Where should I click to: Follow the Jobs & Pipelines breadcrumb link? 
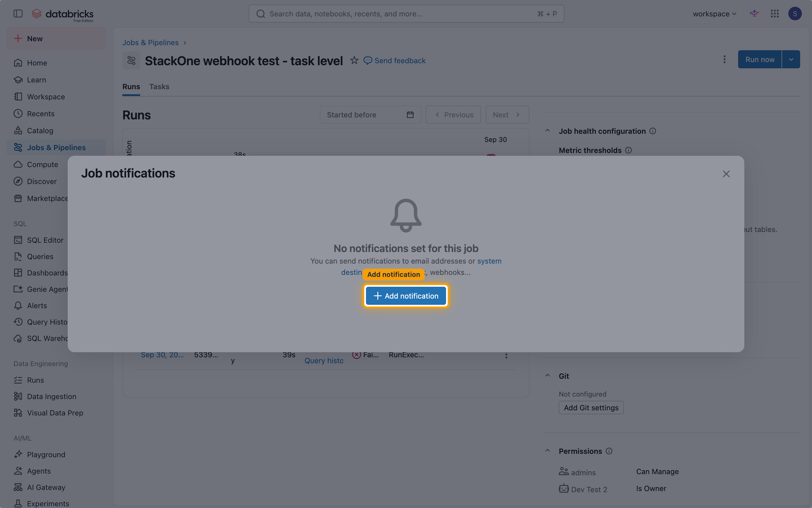tap(150, 43)
